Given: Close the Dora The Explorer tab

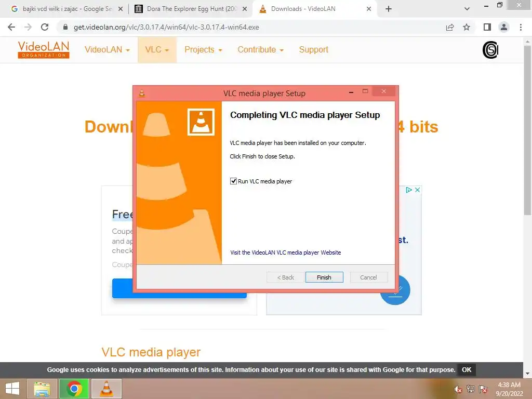Looking at the screenshot, I should (x=245, y=9).
